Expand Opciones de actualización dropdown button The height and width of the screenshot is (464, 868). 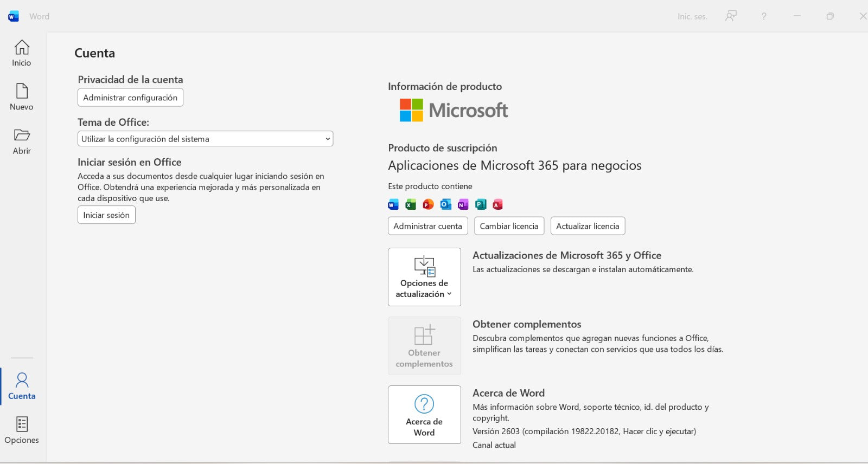coord(424,277)
